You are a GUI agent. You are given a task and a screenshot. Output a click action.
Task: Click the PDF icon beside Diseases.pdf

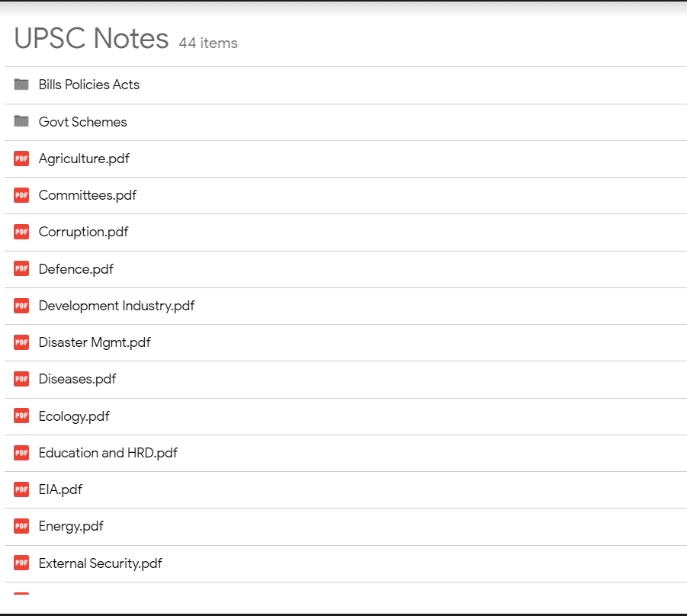(x=21, y=379)
